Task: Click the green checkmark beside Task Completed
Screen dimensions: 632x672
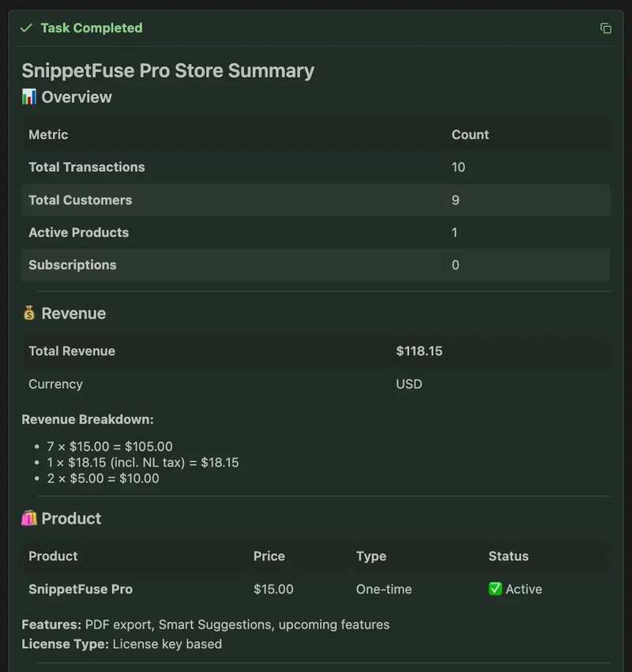Action: point(26,28)
